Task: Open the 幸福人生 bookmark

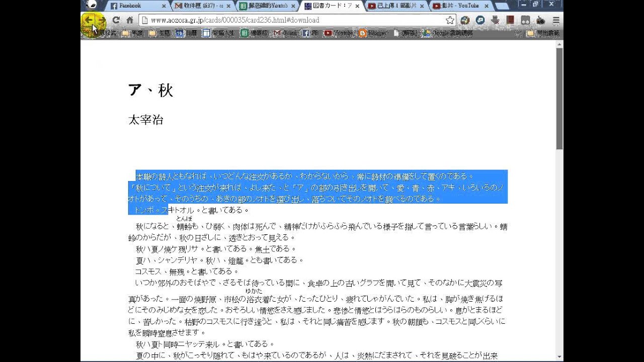Action: pos(219,33)
